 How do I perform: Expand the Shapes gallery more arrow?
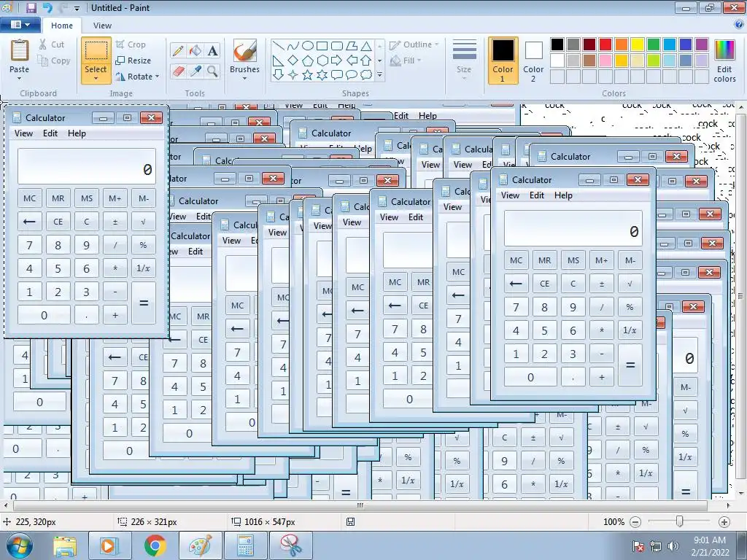(x=379, y=75)
